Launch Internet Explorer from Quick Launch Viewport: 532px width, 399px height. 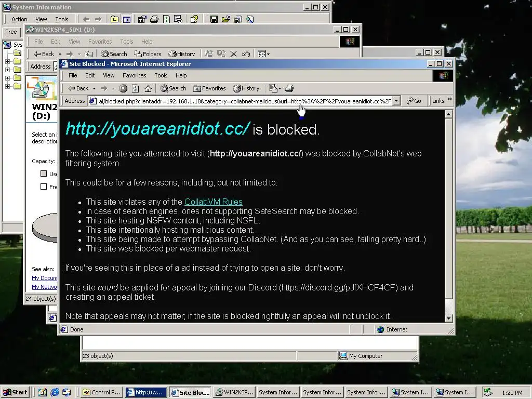55,392
